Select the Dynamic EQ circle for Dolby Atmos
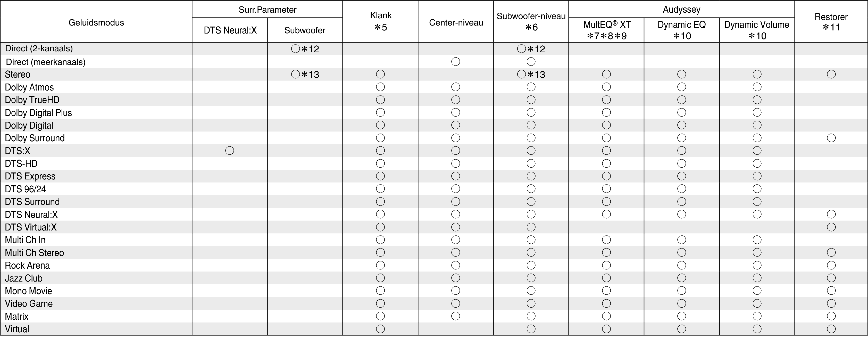The width and height of the screenshot is (868, 338). pos(681,87)
